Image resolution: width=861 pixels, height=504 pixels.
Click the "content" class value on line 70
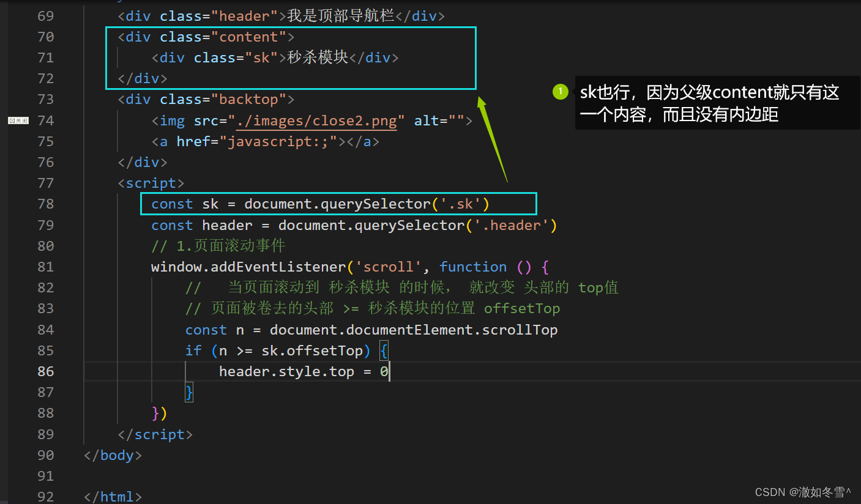[248, 37]
